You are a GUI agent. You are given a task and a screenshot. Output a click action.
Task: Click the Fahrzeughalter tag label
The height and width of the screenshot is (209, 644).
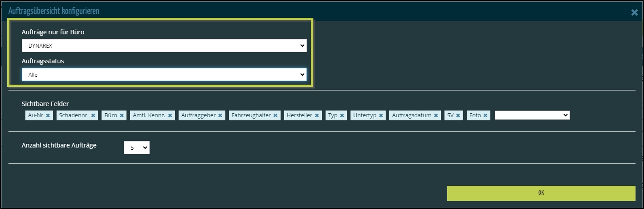coord(251,115)
